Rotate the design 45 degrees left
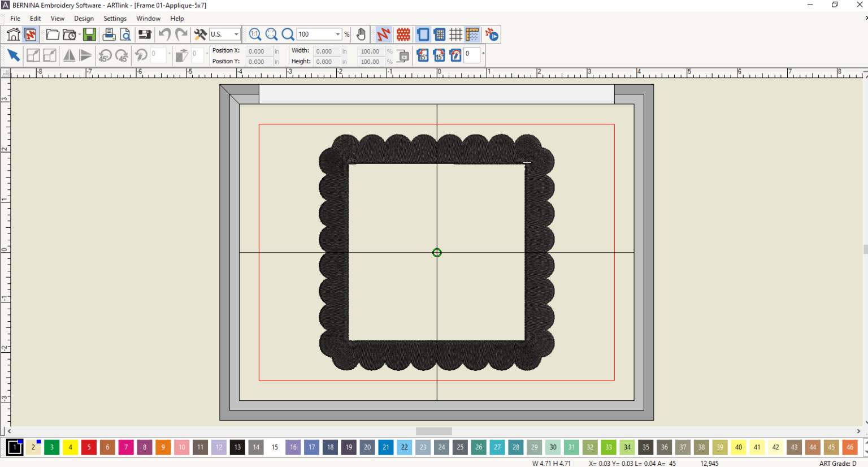The image size is (868, 467). tap(105, 55)
